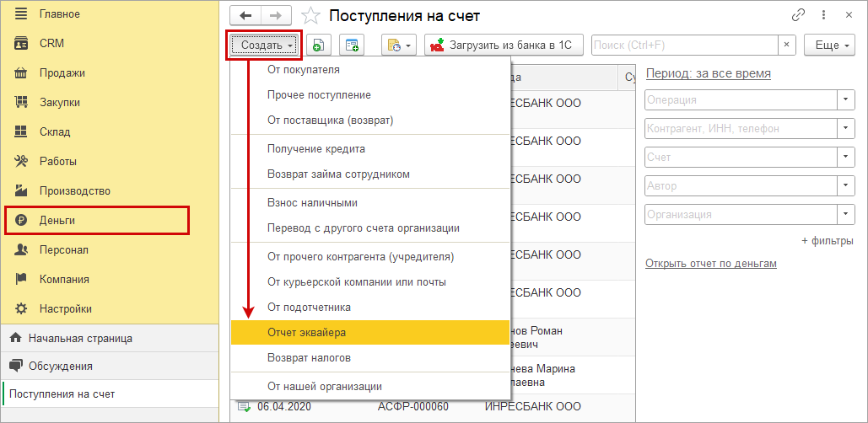
Task: Select Получение кредита menu item
Action: click(x=369, y=149)
